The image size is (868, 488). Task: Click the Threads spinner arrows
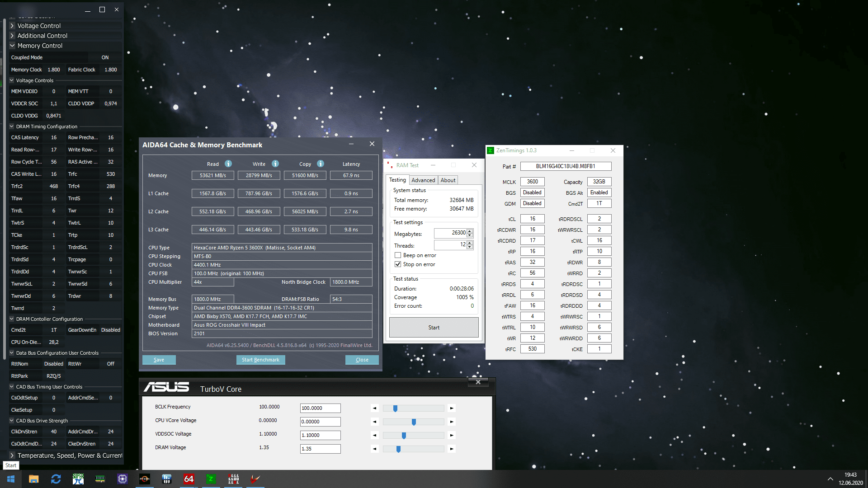[x=470, y=244]
